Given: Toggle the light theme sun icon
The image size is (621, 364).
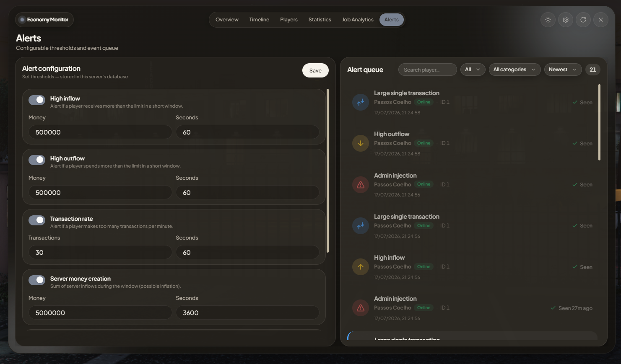Looking at the screenshot, I should tap(548, 20).
